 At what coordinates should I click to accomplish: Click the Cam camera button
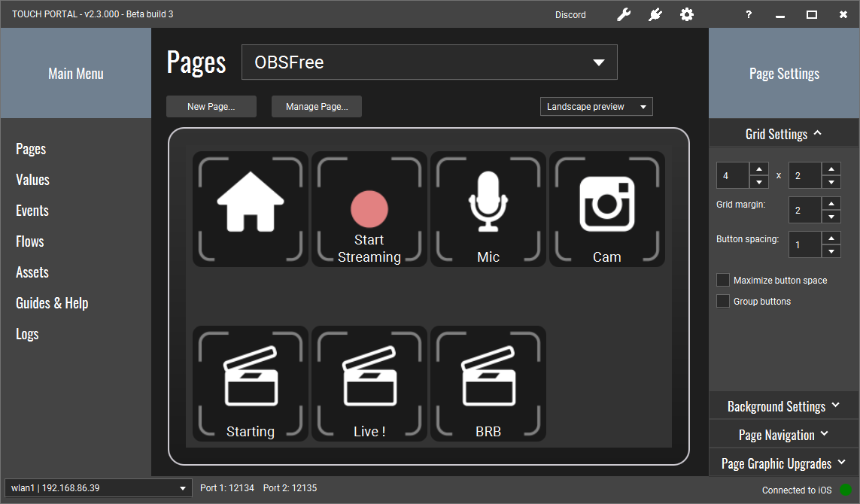pos(607,209)
